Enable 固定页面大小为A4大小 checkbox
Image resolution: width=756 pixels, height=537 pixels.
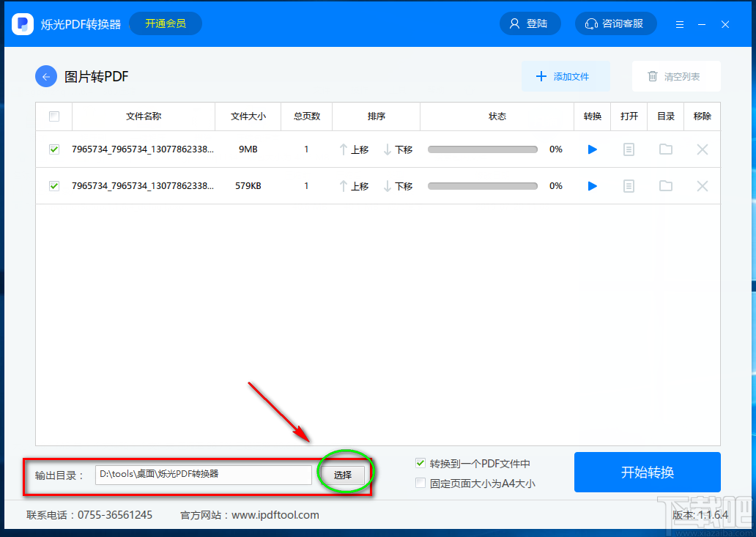click(x=420, y=483)
